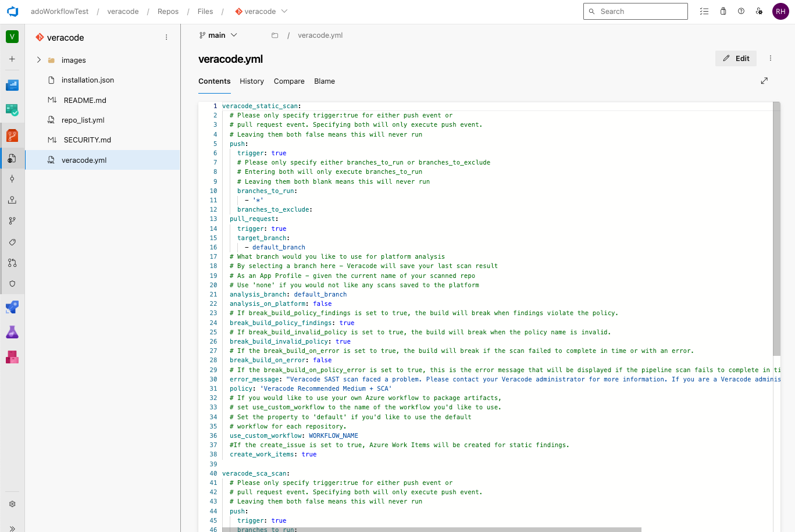
Task: Switch to the Compare tab
Action: pyautogui.click(x=289, y=81)
